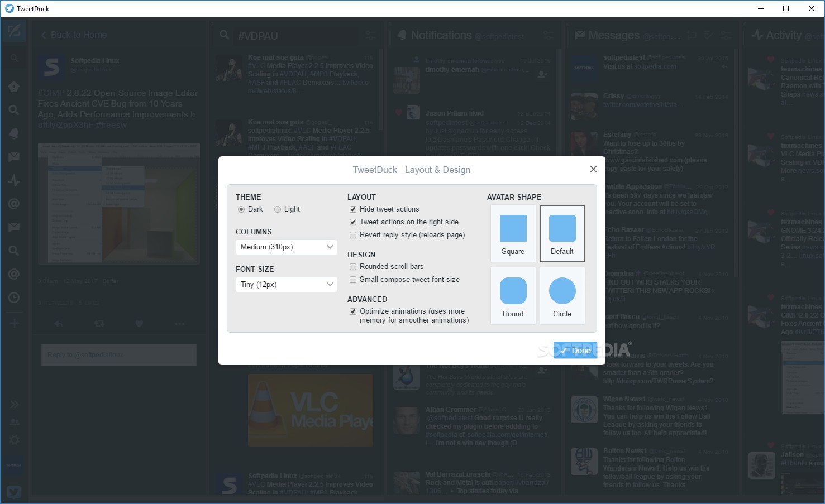Close the Layout & Design dialog
Viewport: 825px width, 504px height.
pos(593,169)
